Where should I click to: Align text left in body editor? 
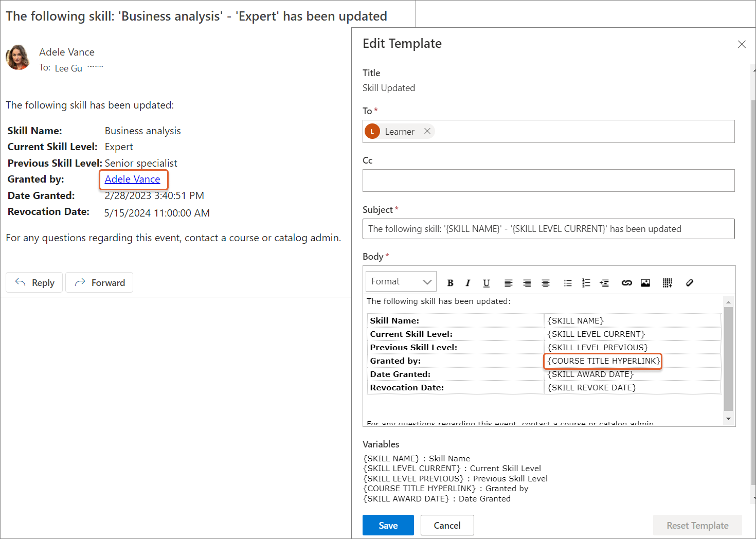click(508, 283)
